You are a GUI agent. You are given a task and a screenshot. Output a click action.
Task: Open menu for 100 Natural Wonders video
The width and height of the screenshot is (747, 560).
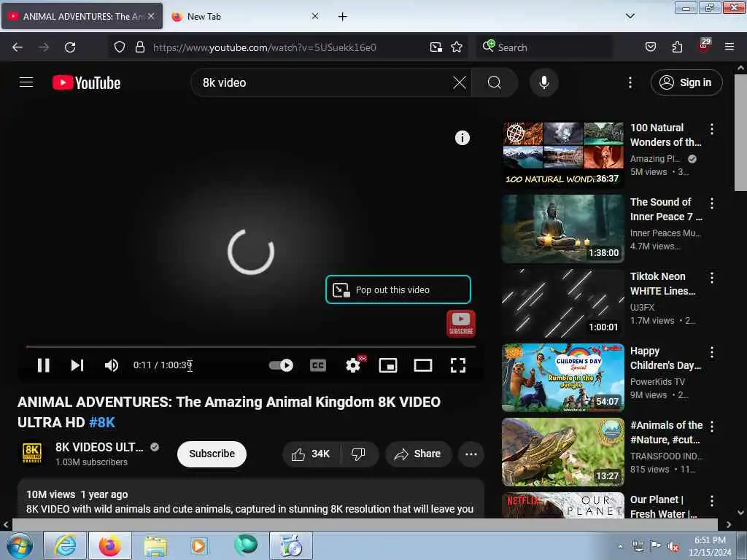(712, 128)
